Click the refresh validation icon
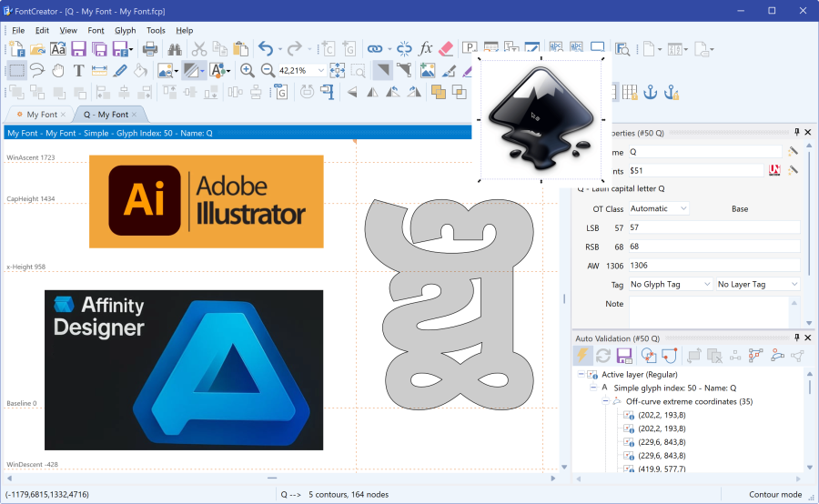 click(602, 356)
